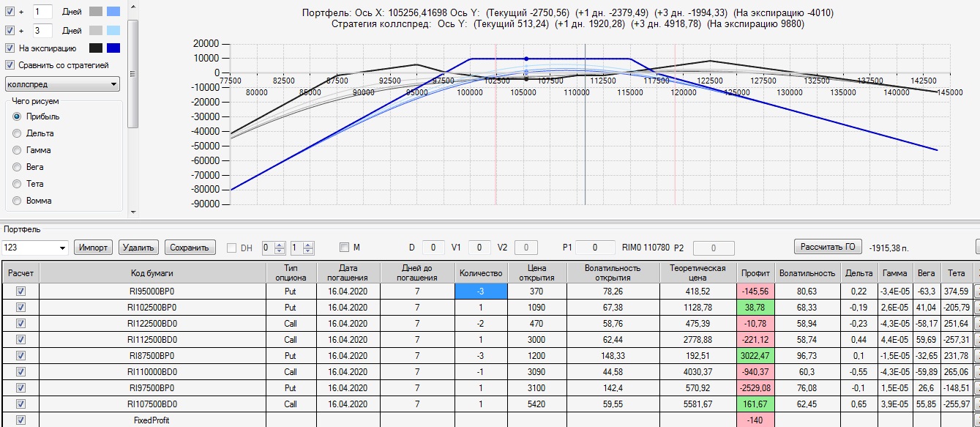Click the 'Количество' column header
Screen dimensions: 980x427
(x=479, y=272)
